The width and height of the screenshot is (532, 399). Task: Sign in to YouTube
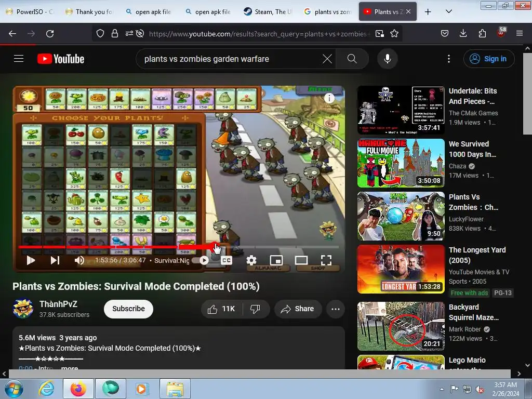point(489,59)
